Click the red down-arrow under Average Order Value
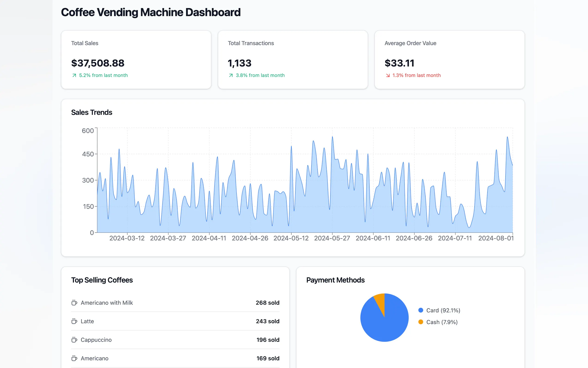 pyautogui.click(x=388, y=76)
